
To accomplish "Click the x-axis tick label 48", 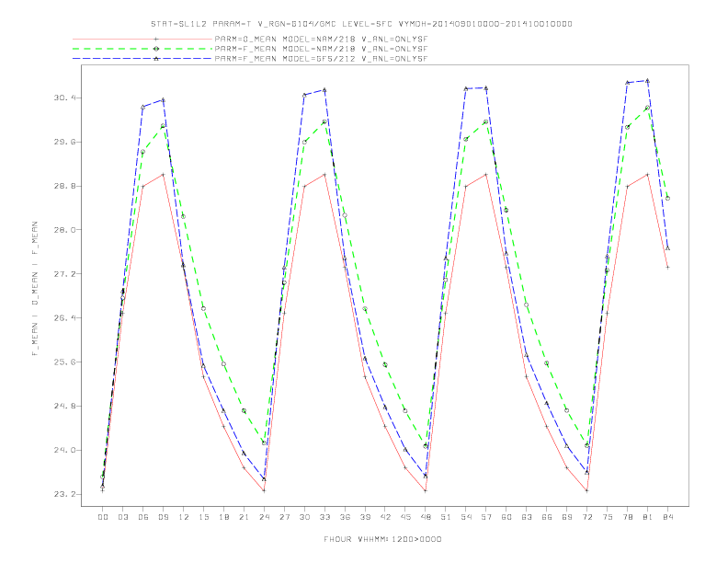I will (x=426, y=517).
